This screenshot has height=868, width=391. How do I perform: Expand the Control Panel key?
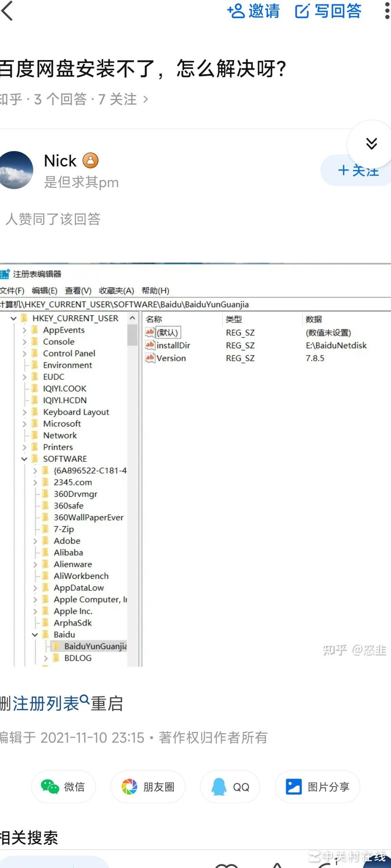coord(24,353)
